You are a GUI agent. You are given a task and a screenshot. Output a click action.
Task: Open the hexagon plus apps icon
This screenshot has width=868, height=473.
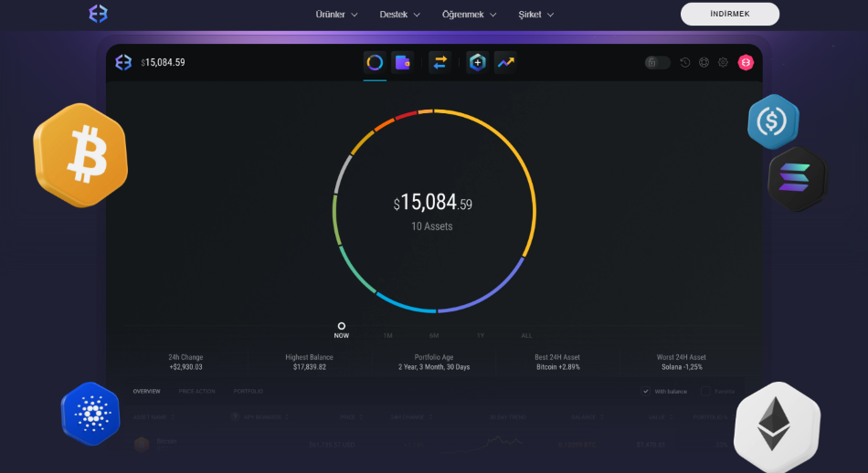tap(477, 62)
